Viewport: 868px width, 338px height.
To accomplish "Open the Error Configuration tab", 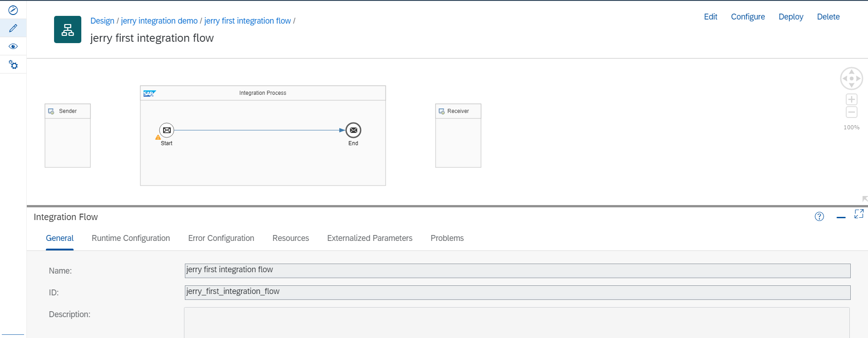I will pos(221,238).
